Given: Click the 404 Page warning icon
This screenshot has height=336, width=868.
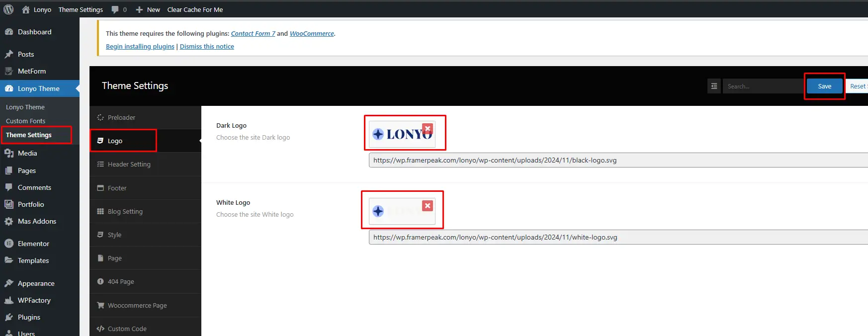Looking at the screenshot, I should (100, 281).
